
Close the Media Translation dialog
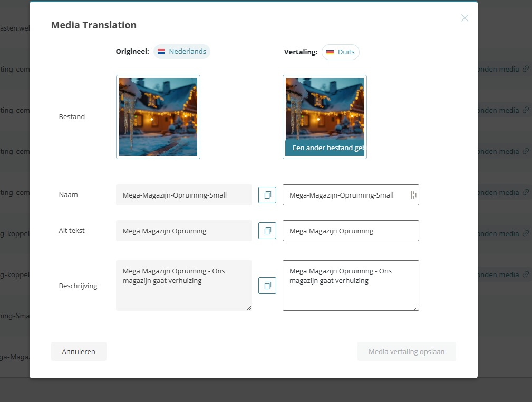coord(465,18)
